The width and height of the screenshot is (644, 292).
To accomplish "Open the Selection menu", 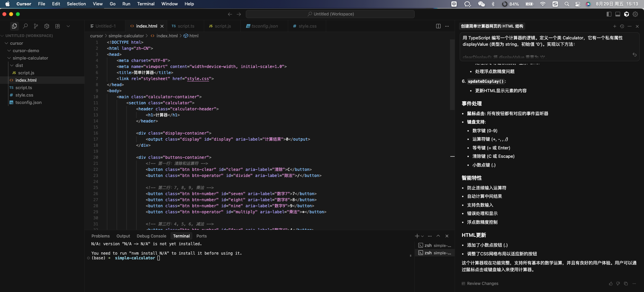I will [76, 4].
